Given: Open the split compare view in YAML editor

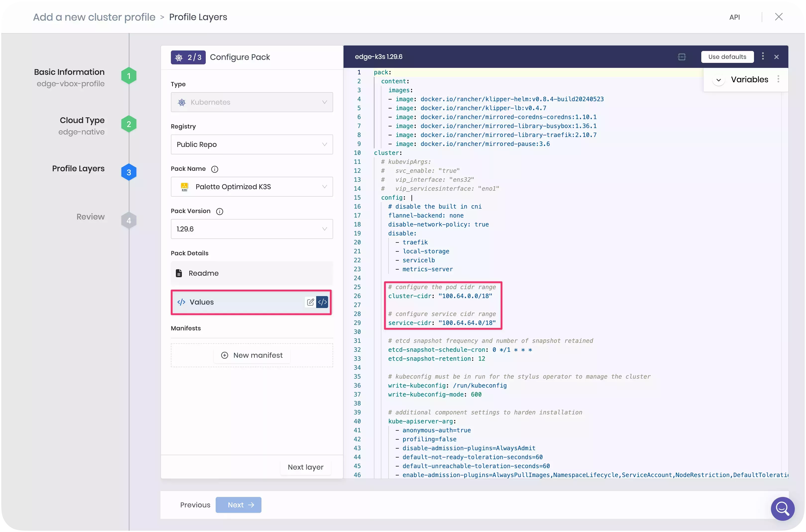Looking at the screenshot, I should coord(681,57).
